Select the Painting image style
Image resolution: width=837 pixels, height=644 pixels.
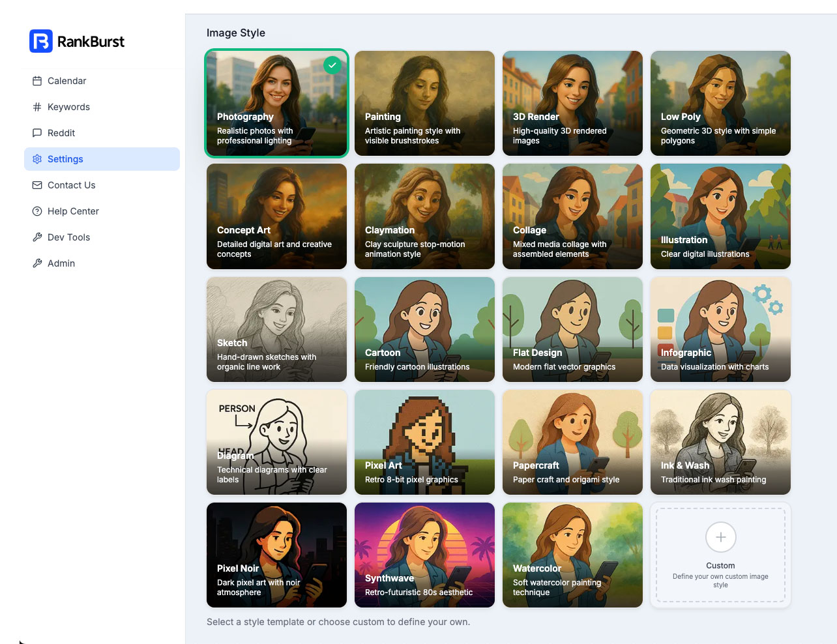[x=424, y=103]
